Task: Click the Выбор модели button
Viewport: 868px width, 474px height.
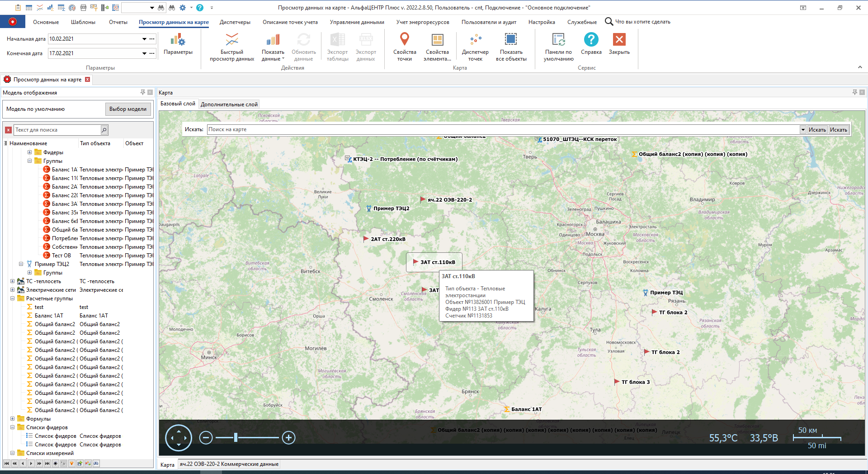Action: pos(128,109)
